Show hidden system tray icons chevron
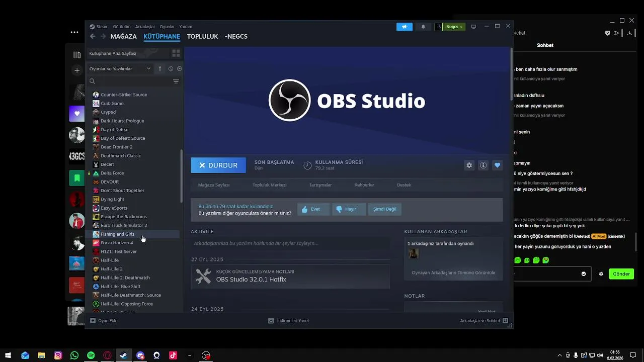644x362 pixels. (x=560, y=355)
